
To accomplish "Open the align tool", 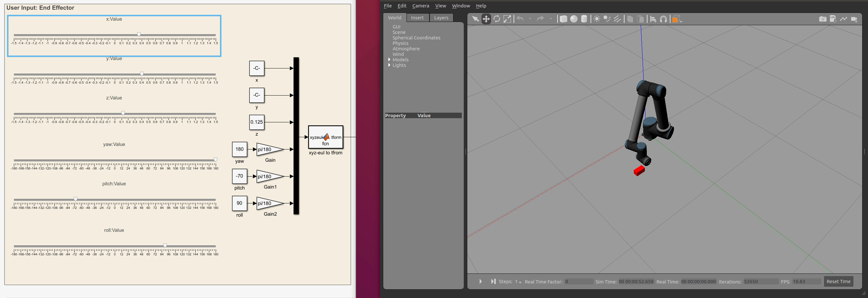I will tap(653, 19).
